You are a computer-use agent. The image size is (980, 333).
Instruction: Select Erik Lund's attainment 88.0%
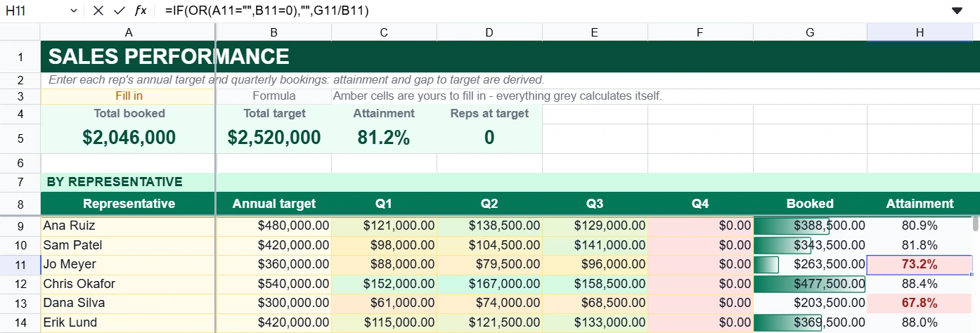[920, 322]
